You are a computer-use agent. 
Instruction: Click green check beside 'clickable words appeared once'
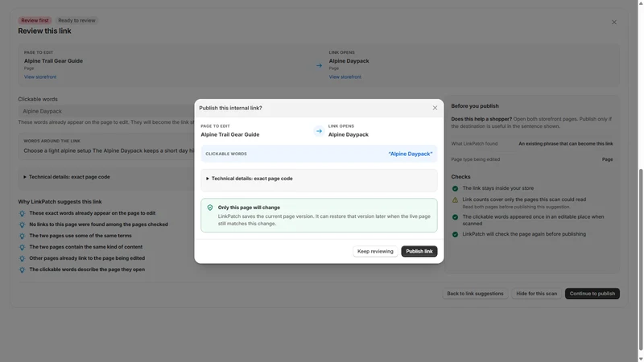[455, 217]
